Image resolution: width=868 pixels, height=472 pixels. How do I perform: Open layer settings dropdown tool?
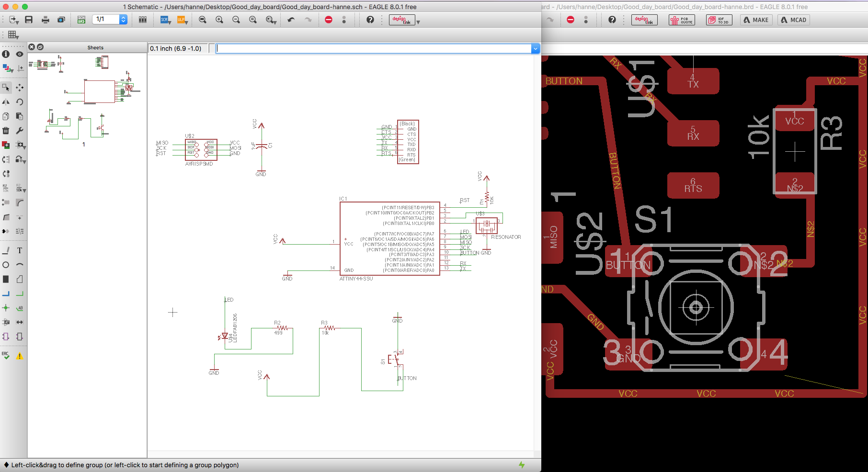[7, 68]
